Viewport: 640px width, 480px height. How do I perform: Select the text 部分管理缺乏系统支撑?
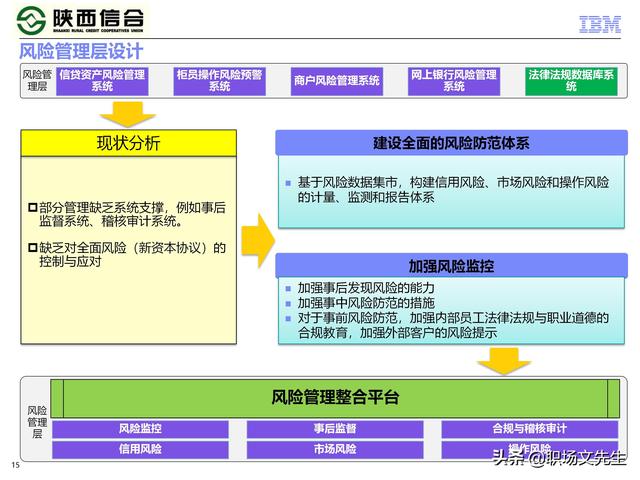101,207
